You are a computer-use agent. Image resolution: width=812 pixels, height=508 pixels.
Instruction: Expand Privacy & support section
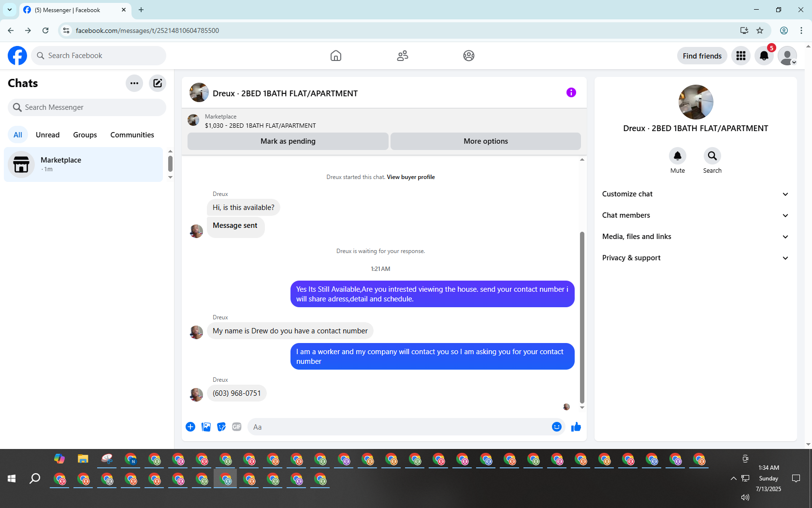coord(696,258)
